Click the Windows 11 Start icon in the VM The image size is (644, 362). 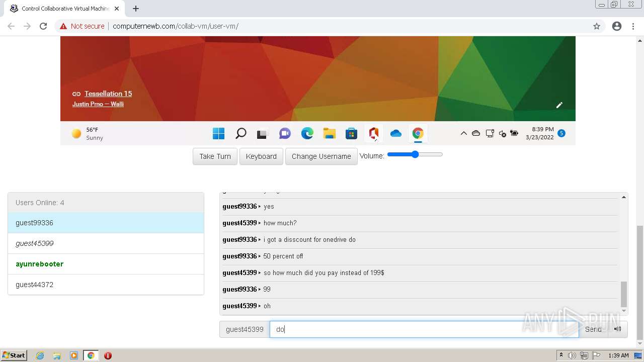click(218, 133)
